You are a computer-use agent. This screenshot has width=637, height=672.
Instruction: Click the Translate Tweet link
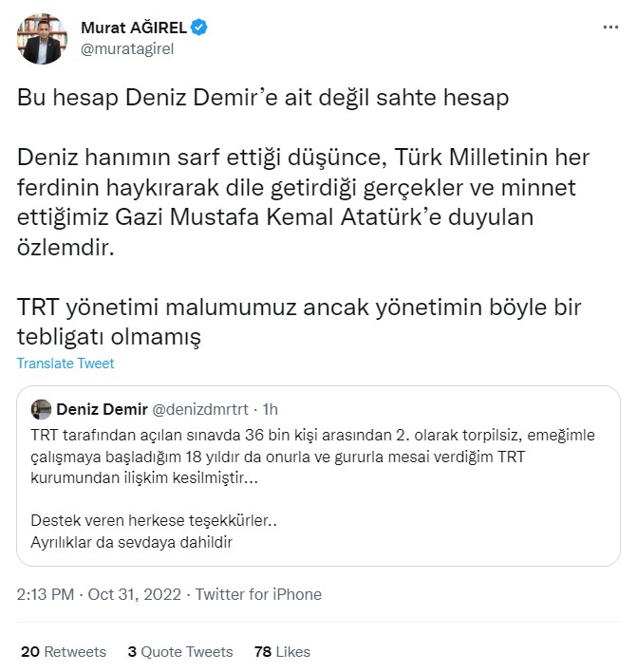tap(66, 364)
